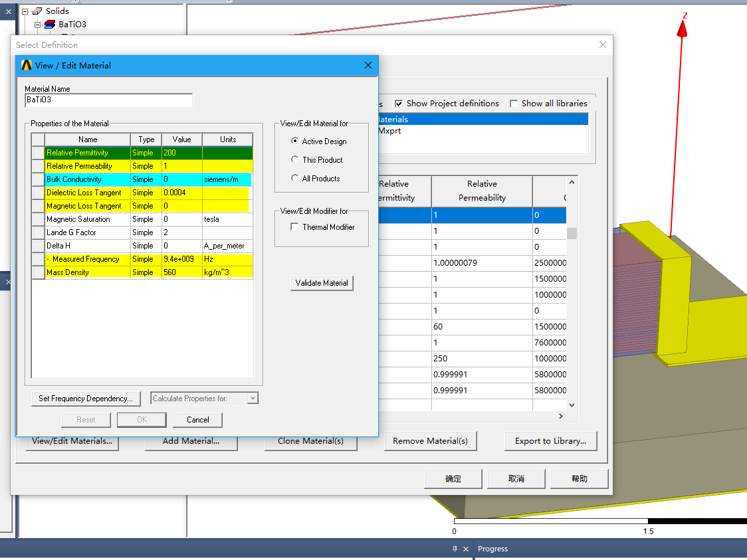Image resolution: width=747 pixels, height=560 pixels.
Task: Click Name column header in properties table
Action: [x=88, y=140]
